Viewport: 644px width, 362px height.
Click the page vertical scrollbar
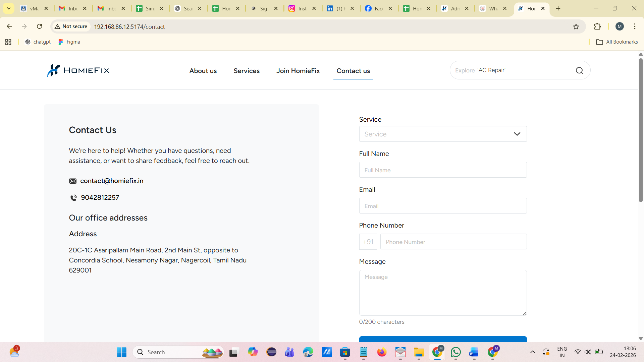640,131
